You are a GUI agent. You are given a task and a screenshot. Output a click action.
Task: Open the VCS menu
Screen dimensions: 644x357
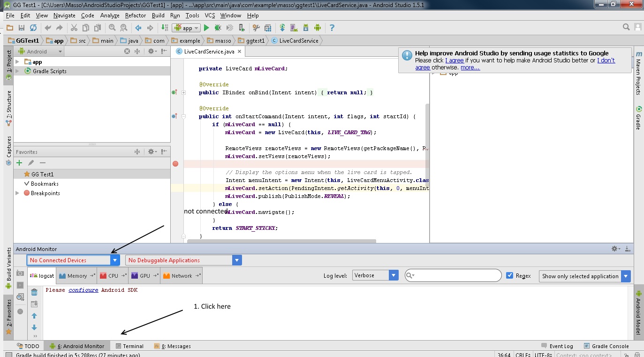tap(210, 15)
